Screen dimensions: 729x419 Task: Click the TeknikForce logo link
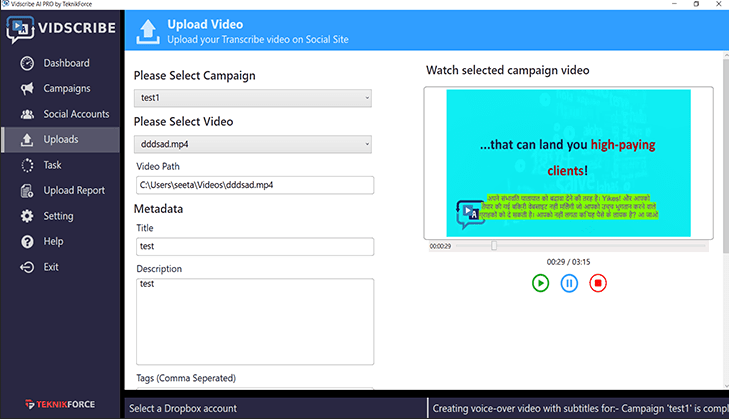pos(60,404)
